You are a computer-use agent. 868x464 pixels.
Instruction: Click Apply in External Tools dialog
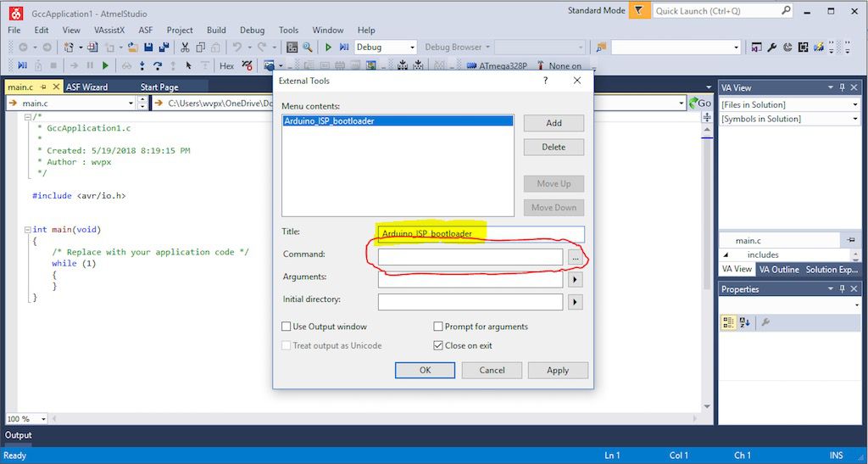point(558,371)
